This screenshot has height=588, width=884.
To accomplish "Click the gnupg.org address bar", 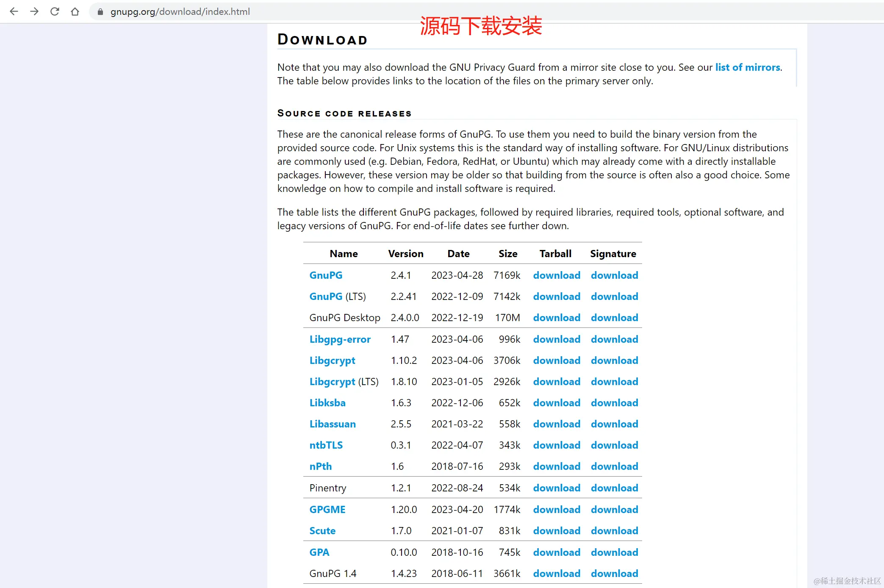I will (x=180, y=12).
